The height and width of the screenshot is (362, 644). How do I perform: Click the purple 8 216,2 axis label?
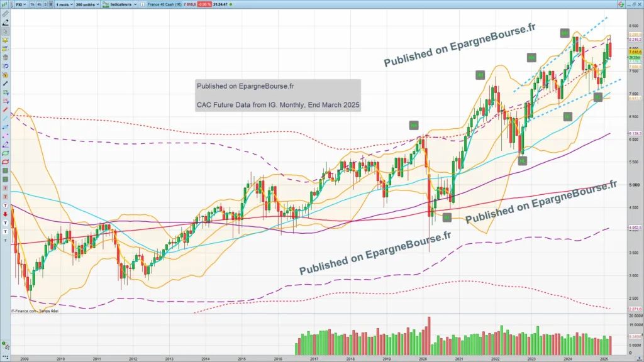tap(635, 40)
